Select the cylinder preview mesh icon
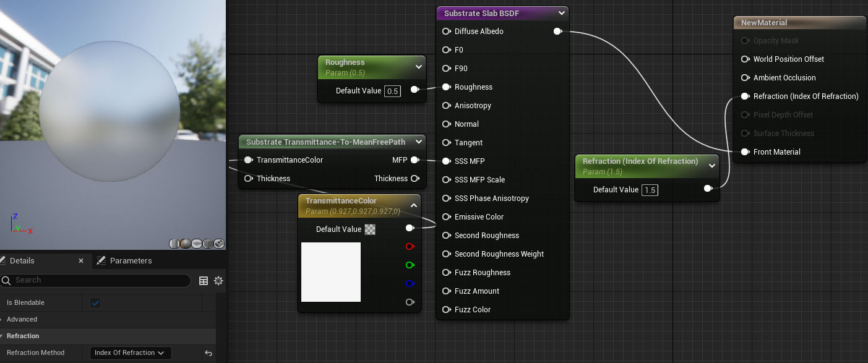 (x=174, y=244)
